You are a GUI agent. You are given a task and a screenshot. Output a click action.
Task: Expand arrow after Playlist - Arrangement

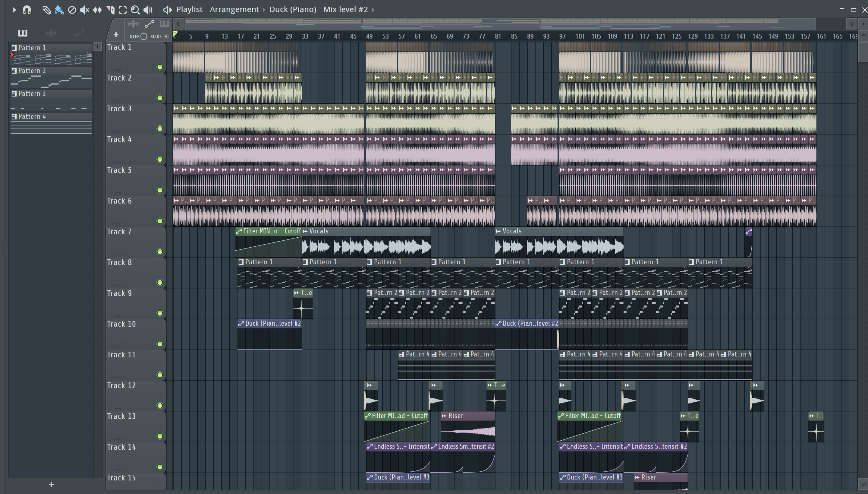click(264, 10)
